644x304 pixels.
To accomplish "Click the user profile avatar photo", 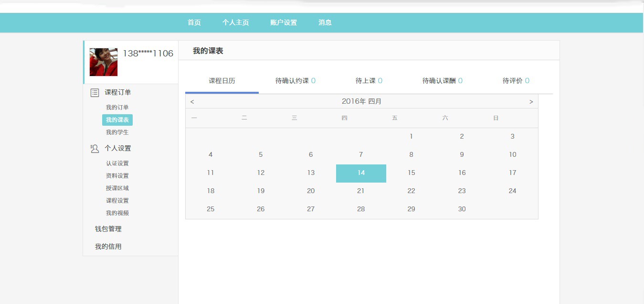I will click(104, 62).
